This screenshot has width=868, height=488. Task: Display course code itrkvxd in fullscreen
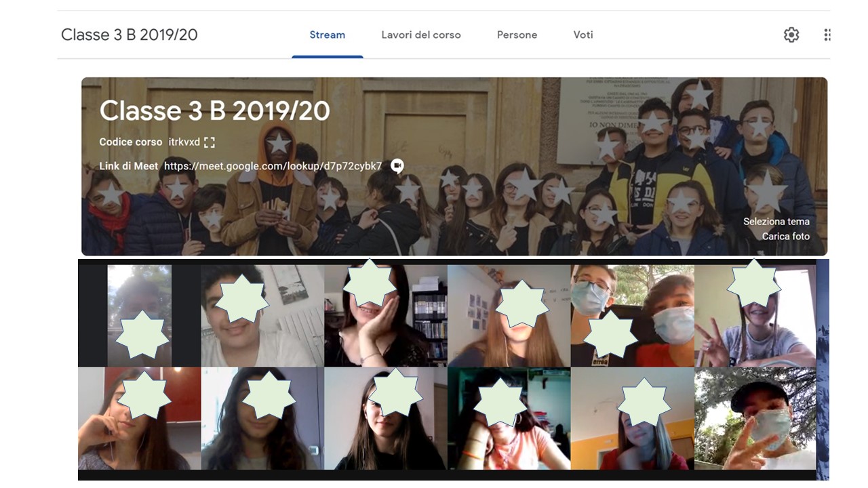[x=210, y=142]
